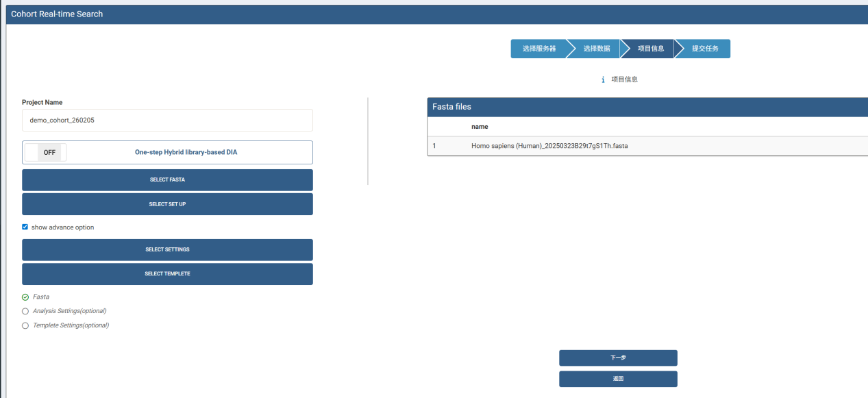The image size is (868, 398).
Task: Click the Fasta files panel header
Action: coord(647,107)
